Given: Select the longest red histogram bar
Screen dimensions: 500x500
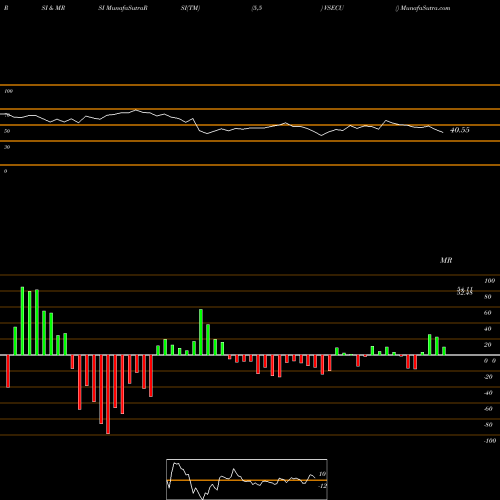Looking at the screenshot, I should tap(108, 394).
